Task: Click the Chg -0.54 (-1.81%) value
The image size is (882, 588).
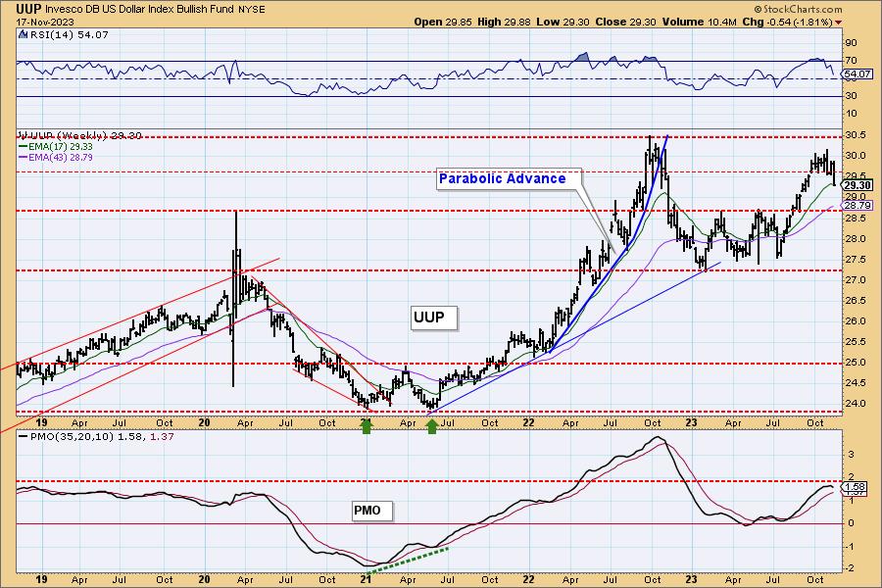Action: [788, 22]
